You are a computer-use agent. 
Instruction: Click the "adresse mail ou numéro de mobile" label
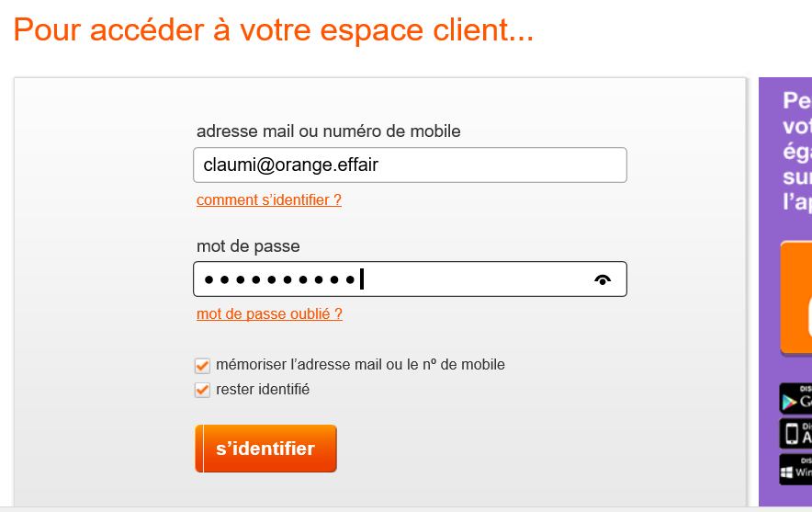tap(328, 131)
